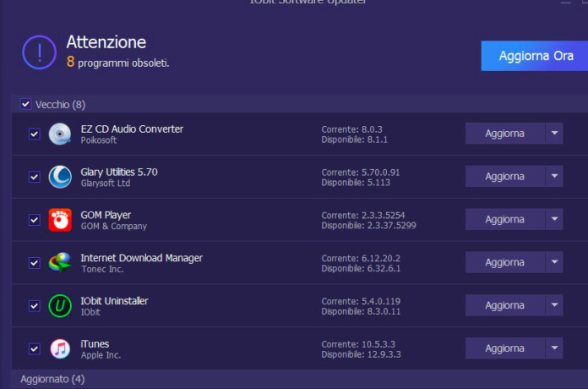The width and height of the screenshot is (588, 389).
Task: Uncheck the Vecchio (8) select-all checkbox
Action: (25, 104)
